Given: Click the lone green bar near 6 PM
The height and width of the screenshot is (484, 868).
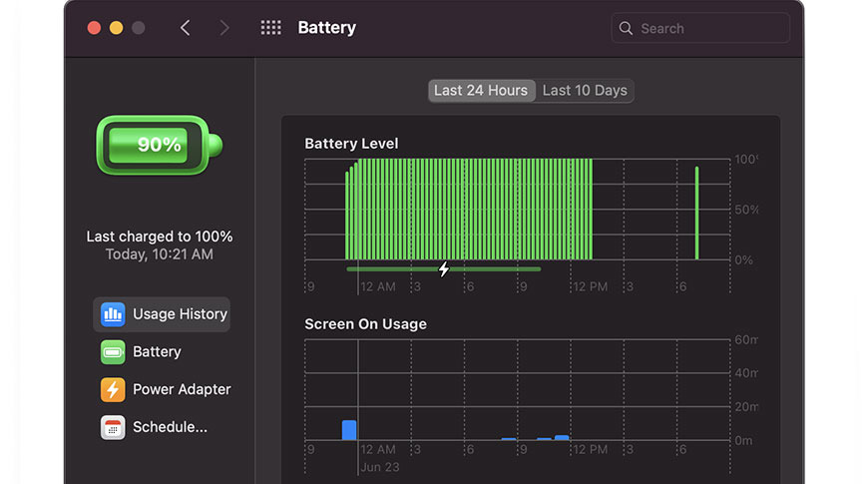Looking at the screenshot, I should tap(696, 213).
